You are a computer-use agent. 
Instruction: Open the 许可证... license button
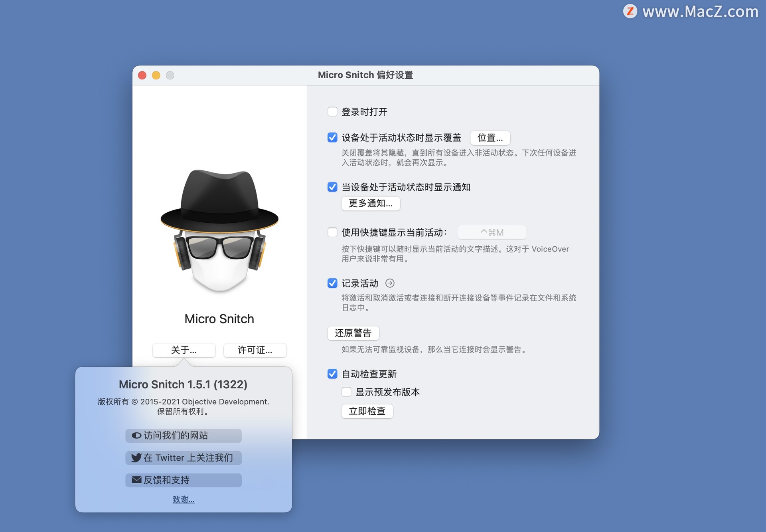255,350
